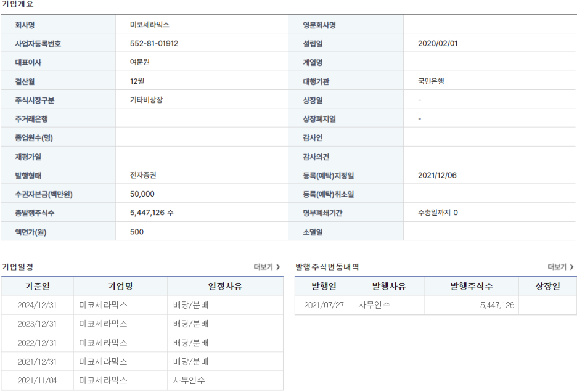Click 사무인수 in the 발행사유 column
The width and height of the screenshot is (577, 392).
coord(374,305)
